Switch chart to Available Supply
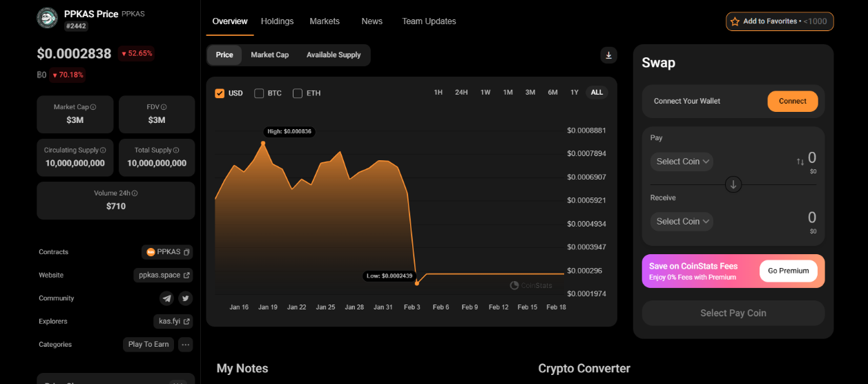The image size is (868, 384). click(x=334, y=55)
